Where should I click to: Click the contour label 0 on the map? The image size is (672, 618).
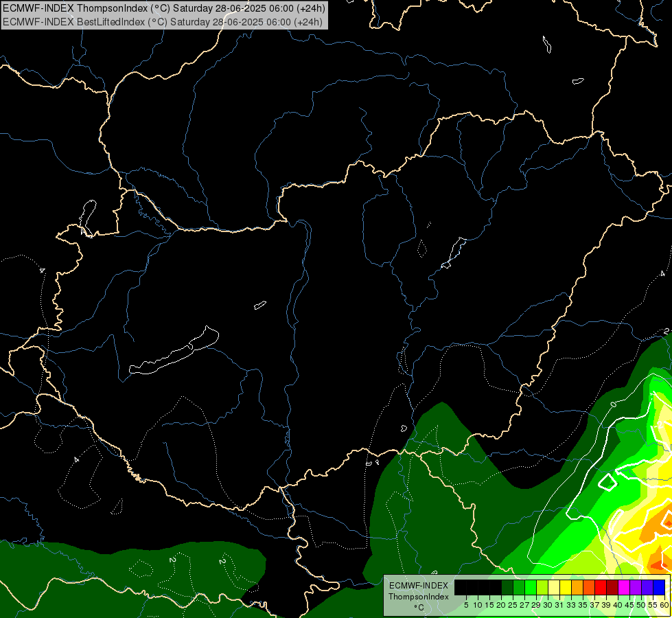(613, 404)
